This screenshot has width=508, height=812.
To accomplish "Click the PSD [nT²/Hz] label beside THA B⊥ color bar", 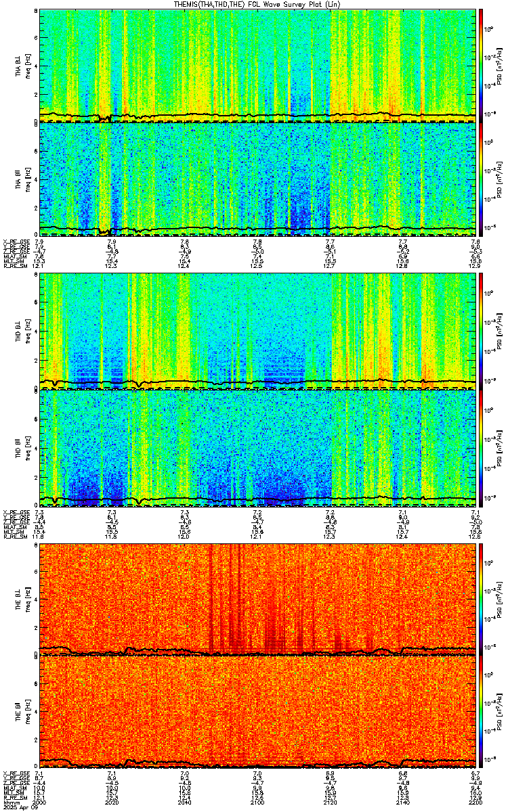I will tap(499, 65).
